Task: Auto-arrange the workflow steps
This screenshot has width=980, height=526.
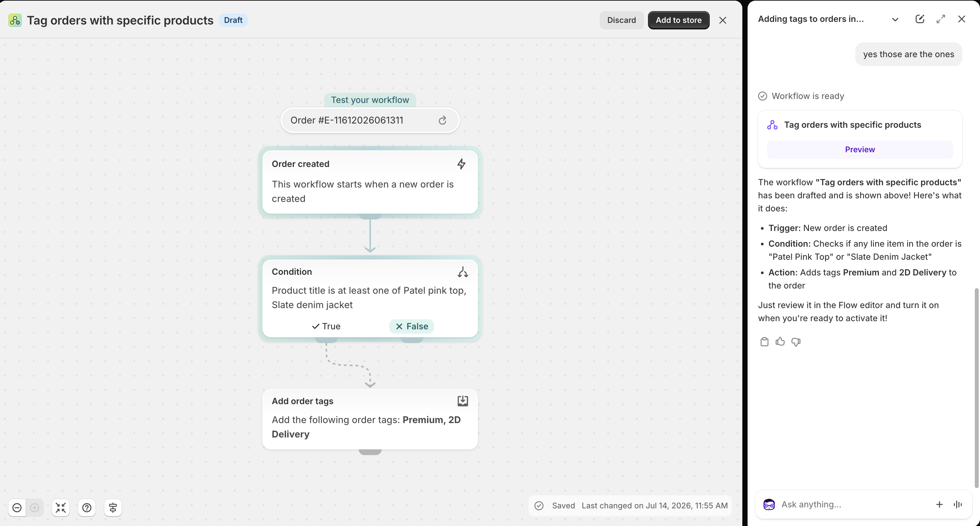Action: 113,508
